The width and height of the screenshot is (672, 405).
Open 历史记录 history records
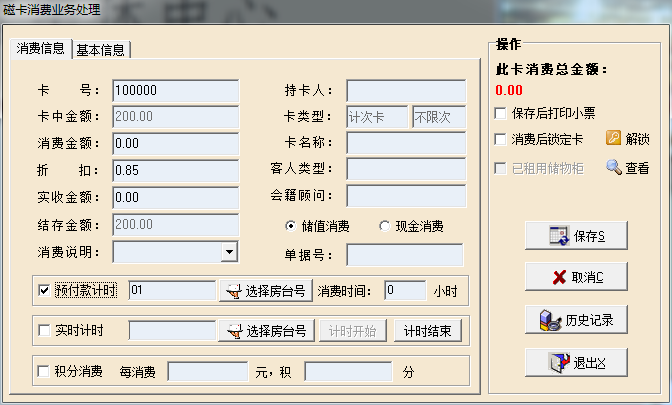pos(575,321)
